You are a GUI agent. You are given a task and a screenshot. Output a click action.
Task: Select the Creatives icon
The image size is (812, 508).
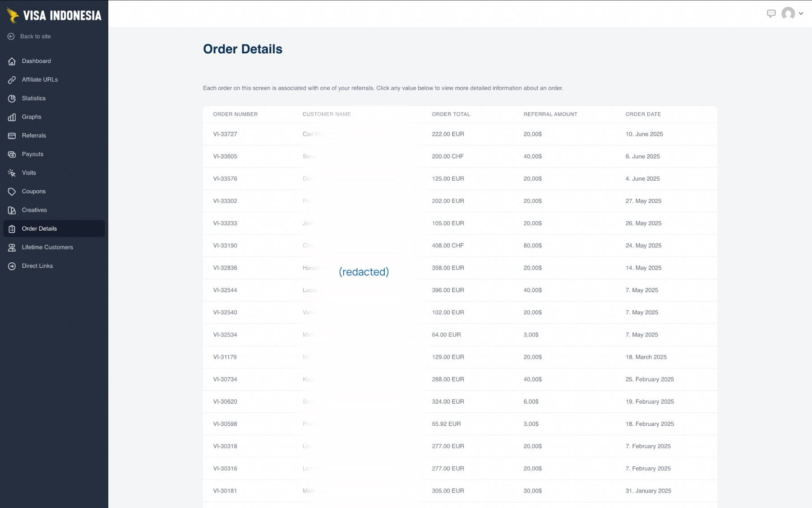[11, 210]
